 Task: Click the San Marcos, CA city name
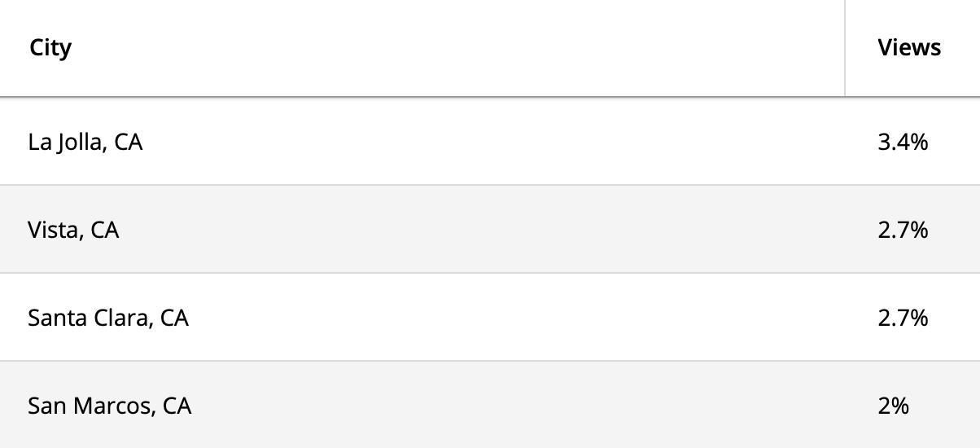(x=110, y=406)
